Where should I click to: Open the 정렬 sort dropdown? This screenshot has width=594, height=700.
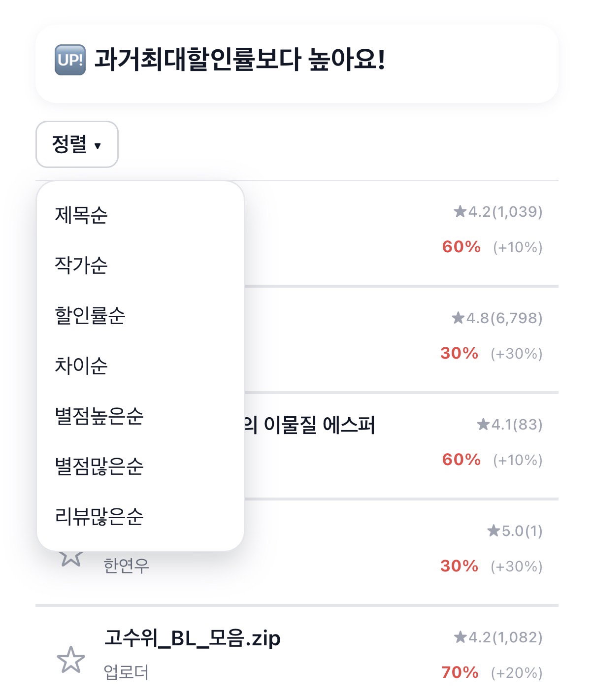point(77,144)
